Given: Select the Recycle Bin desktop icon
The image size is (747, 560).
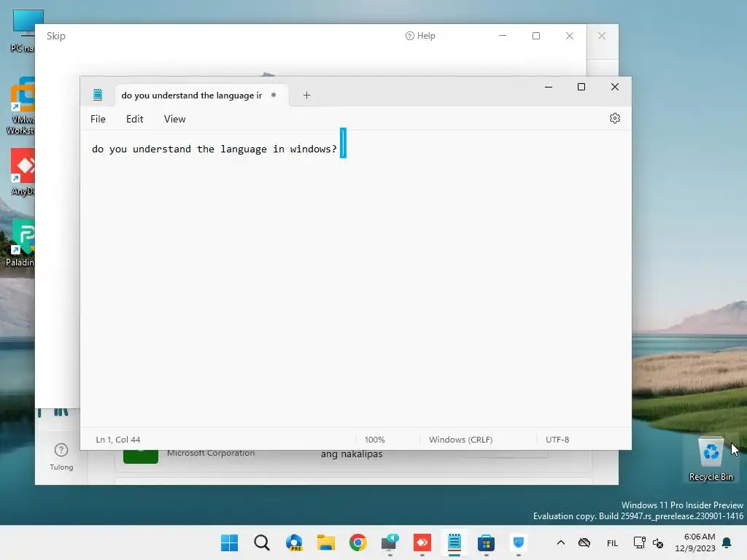Looking at the screenshot, I should 711,459.
